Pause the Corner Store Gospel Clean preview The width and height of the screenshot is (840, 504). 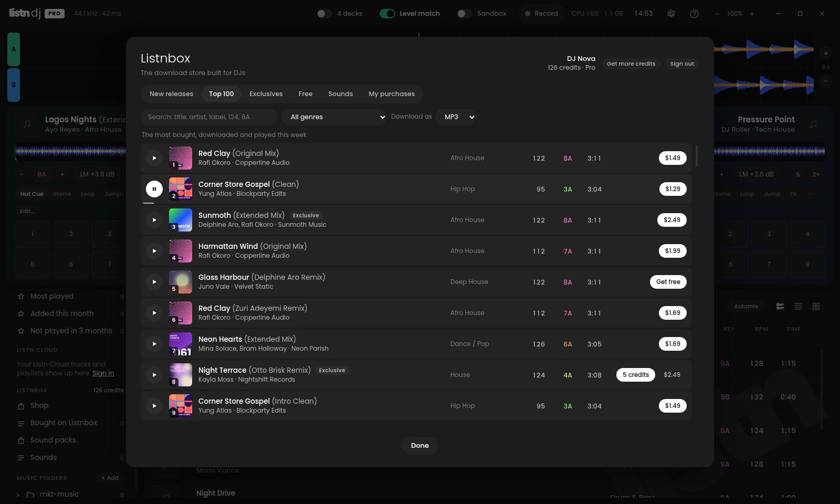(x=154, y=189)
